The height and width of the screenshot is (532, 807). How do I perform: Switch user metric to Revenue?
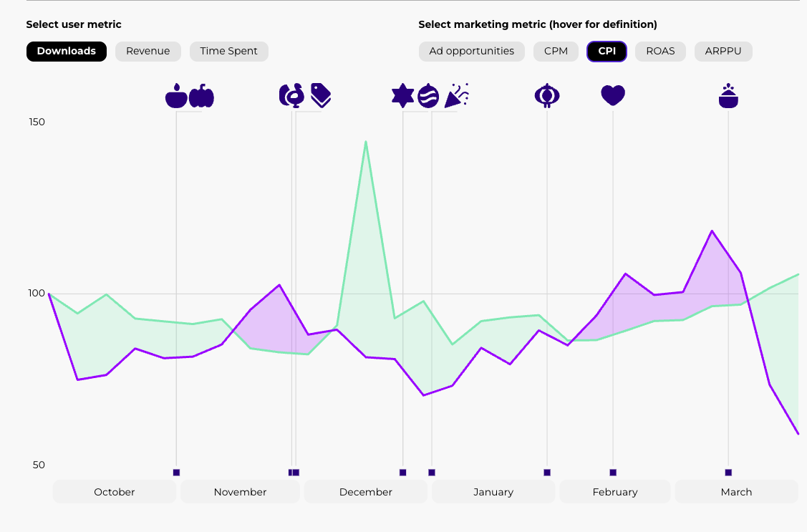(x=148, y=52)
